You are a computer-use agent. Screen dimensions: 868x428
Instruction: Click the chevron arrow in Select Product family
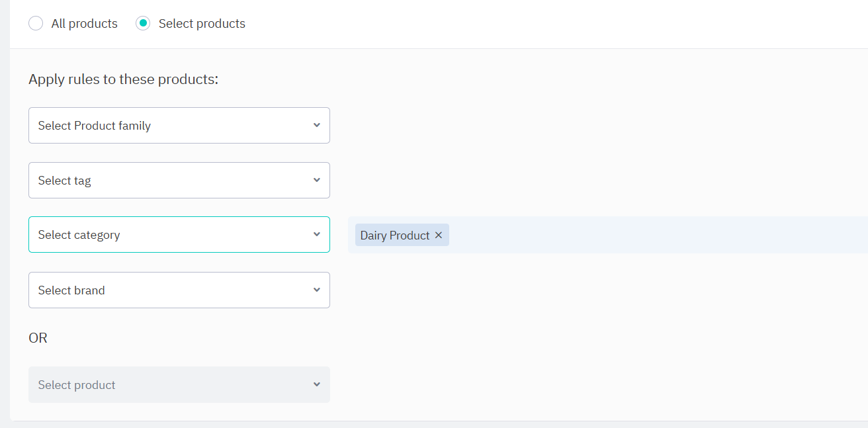click(317, 126)
